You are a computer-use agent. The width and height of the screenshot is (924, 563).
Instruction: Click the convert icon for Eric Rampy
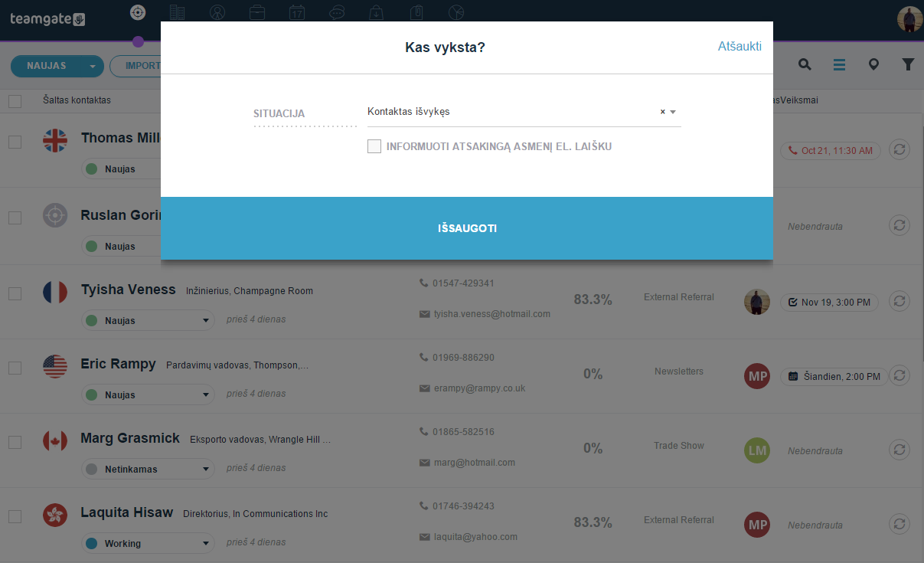pos(900,375)
